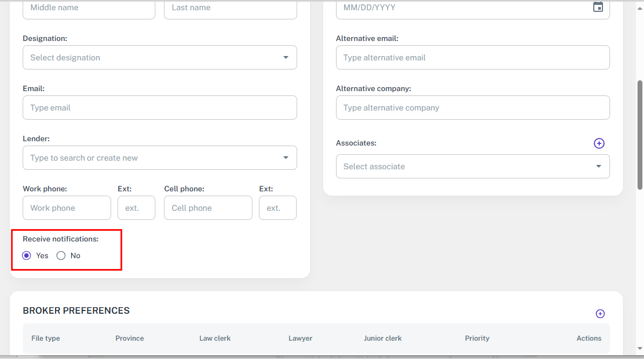Click the add associate plus icon
The image size is (644, 359).
click(599, 143)
